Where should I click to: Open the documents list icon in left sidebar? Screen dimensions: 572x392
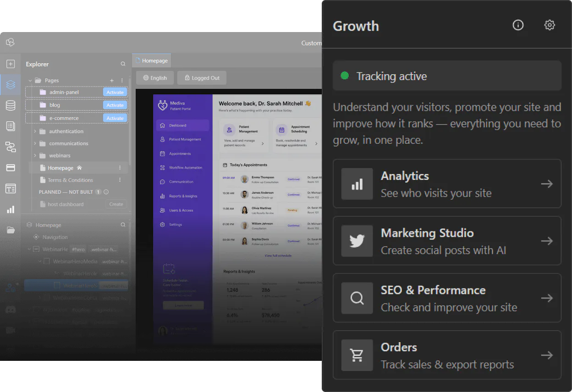click(x=11, y=126)
